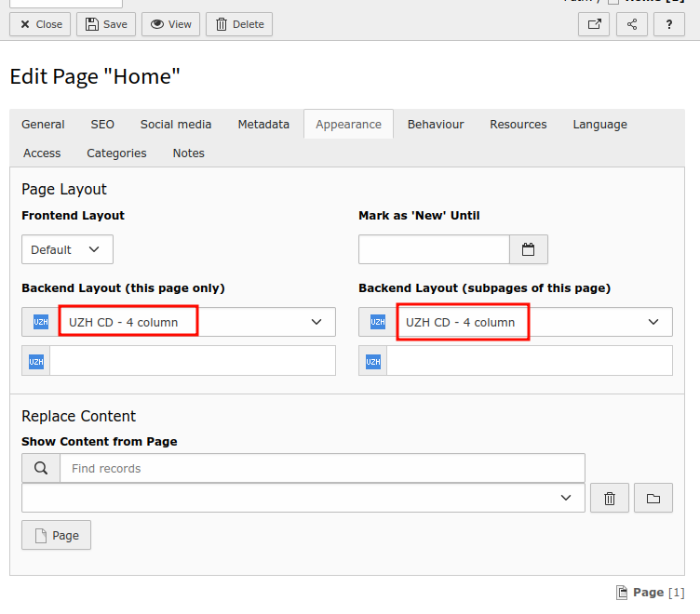Open the Categories tab
Image resolution: width=700 pixels, height=614 pixels.
[116, 153]
